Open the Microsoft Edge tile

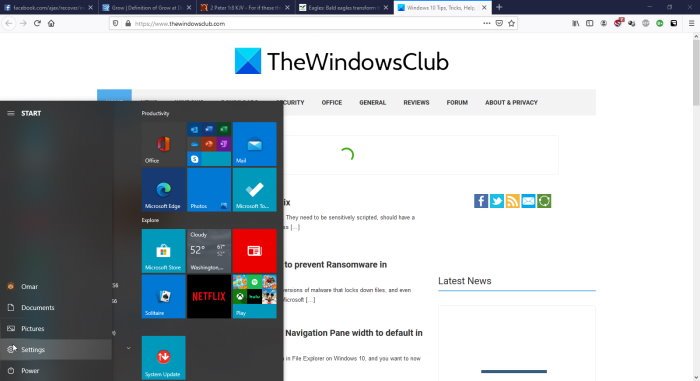163,189
